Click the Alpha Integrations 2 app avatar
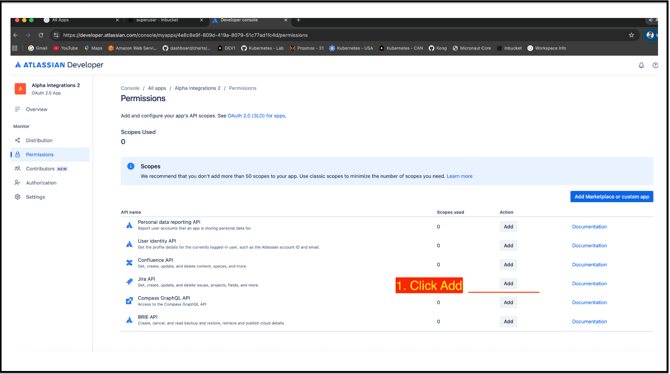 (20, 88)
